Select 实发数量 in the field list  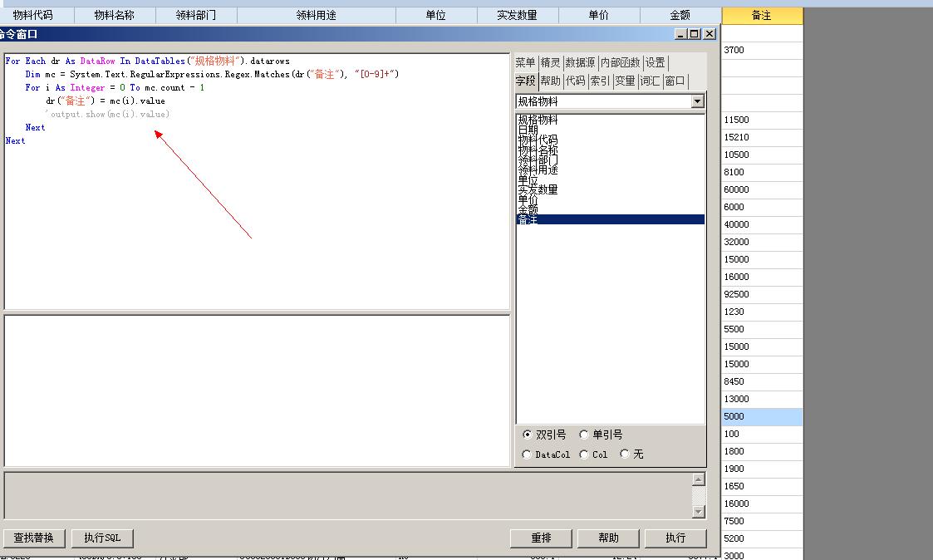click(x=610, y=189)
